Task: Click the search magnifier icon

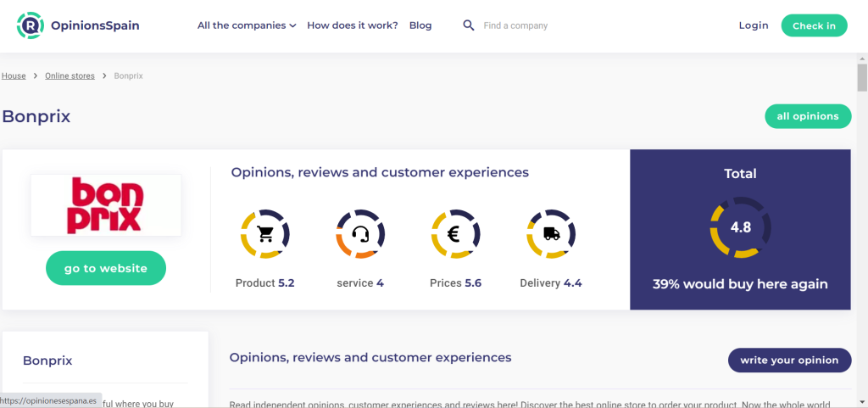Action: pyautogui.click(x=468, y=25)
